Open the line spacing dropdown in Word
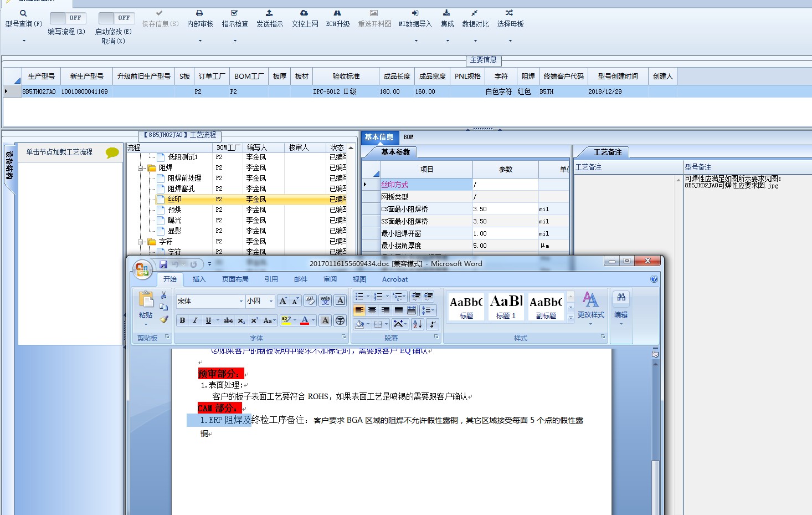812x515 pixels. pos(428,310)
